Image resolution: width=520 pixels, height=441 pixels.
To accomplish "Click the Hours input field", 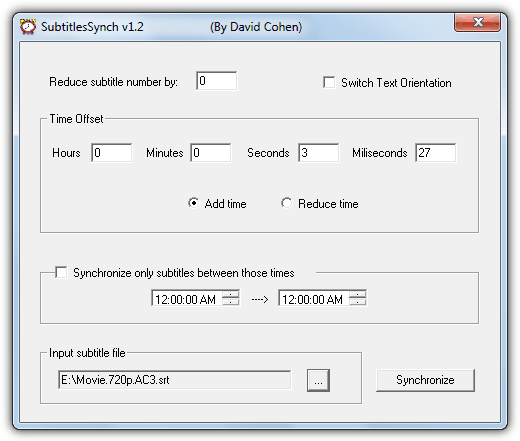I will pyautogui.click(x=112, y=153).
